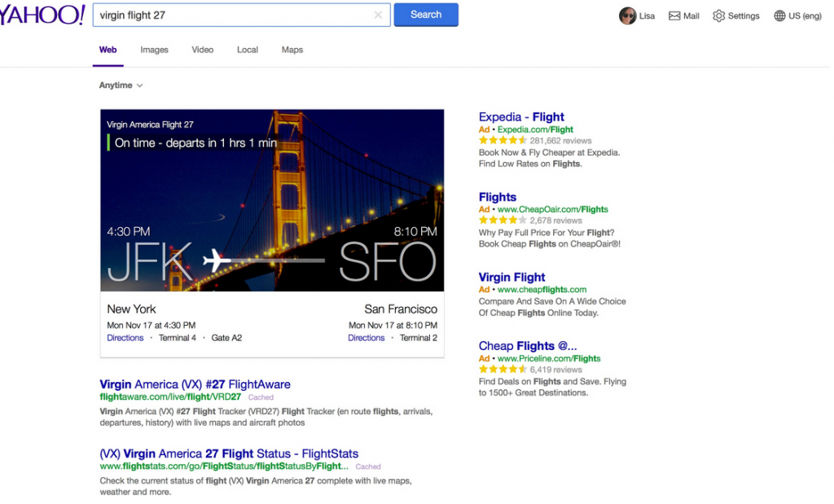Click the Priceline star rating
Viewport: 834px width, 504px height.
coord(503,370)
